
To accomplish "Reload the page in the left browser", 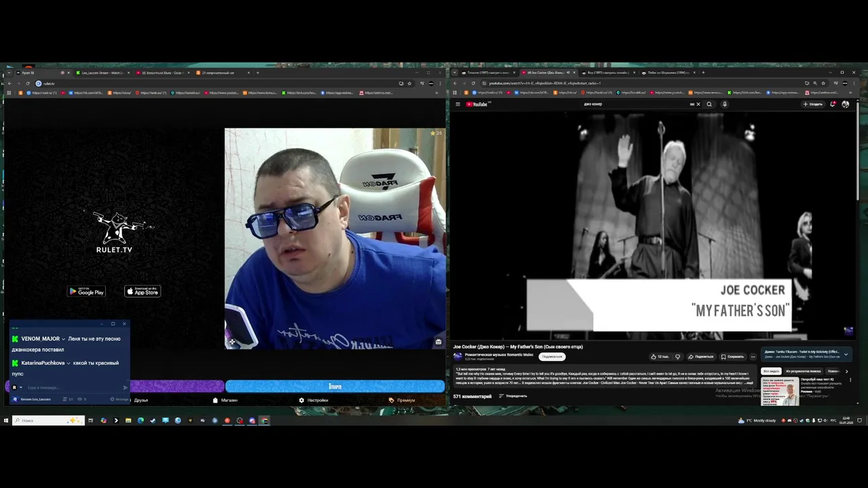I will [27, 83].
